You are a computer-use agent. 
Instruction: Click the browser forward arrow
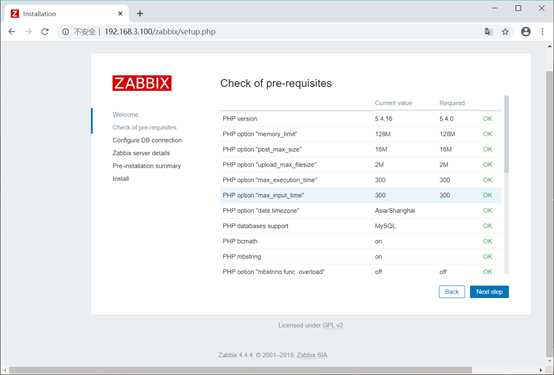29,32
